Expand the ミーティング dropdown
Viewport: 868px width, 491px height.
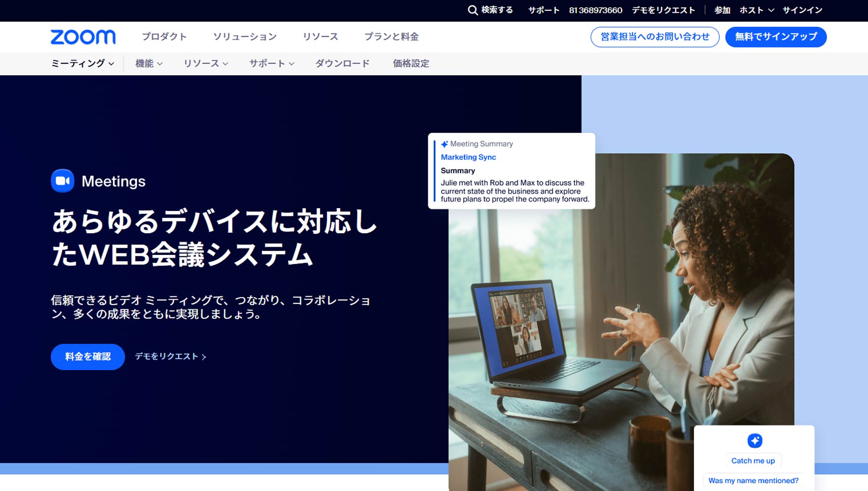tap(83, 64)
